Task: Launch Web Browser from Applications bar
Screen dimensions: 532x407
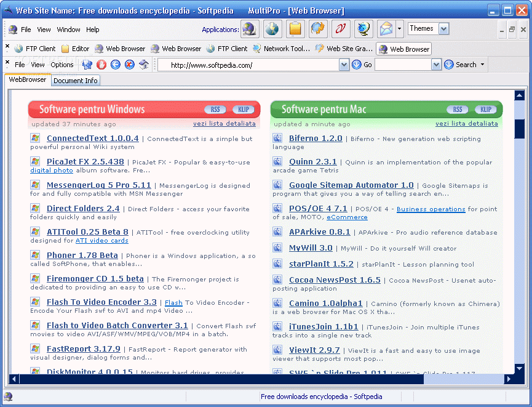Action: coord(250,29)
